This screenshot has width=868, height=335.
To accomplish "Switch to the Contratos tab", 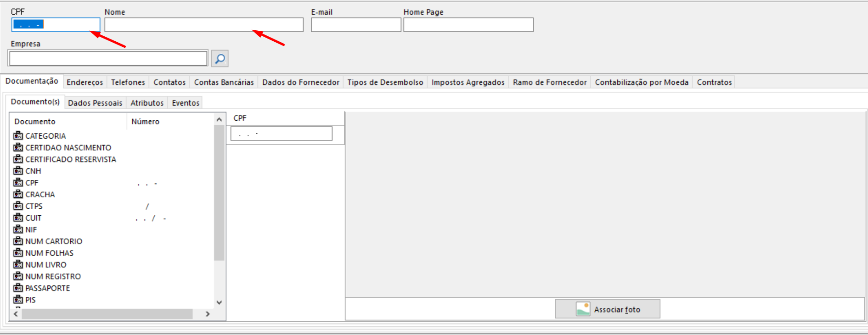I will click(714, 82).
